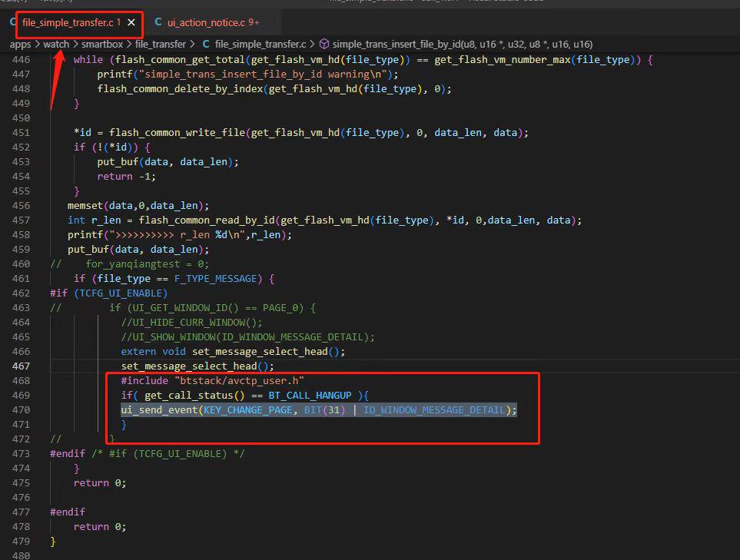Click the "#endif" directive on line 477
The height and width of the screenshot is (560, 740).
coord(68,512)
